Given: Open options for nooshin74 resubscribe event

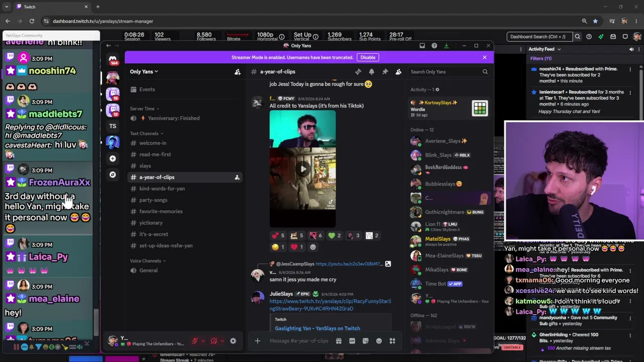Looking at the screenshot, I should [630, 69].
